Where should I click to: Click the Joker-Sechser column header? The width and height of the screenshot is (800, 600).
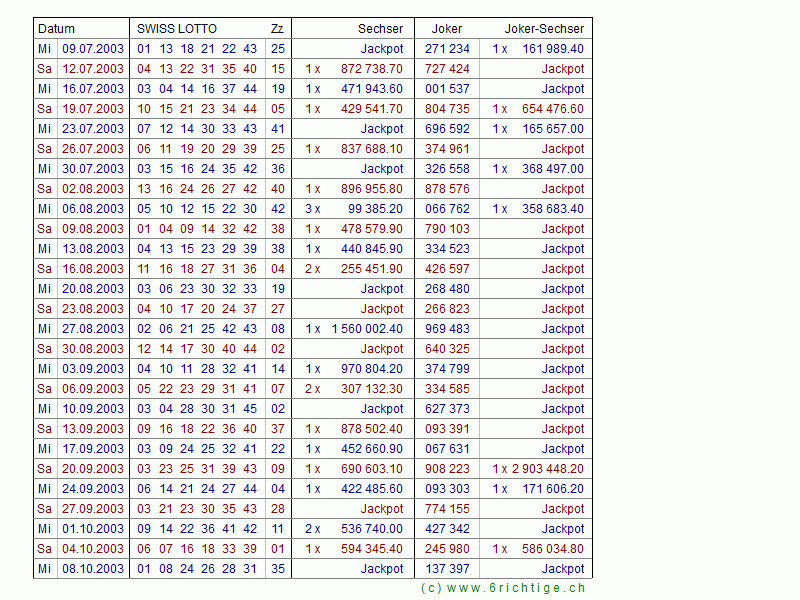click(544, 29)
